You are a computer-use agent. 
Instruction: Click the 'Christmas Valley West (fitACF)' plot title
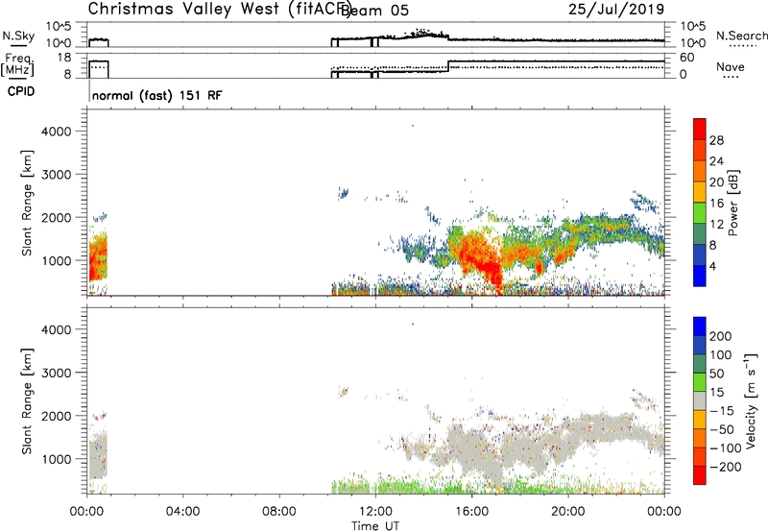(x=219, y=9)
